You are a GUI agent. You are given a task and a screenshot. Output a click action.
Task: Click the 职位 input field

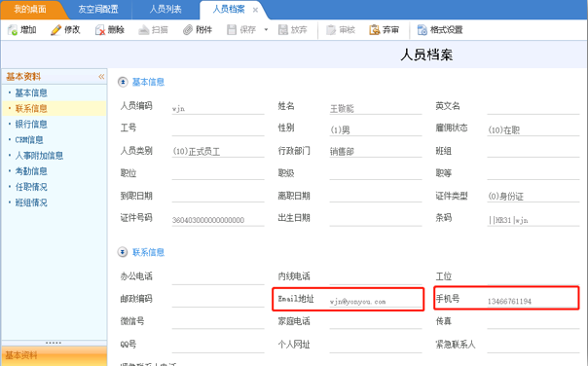click(x=218, y=173)
